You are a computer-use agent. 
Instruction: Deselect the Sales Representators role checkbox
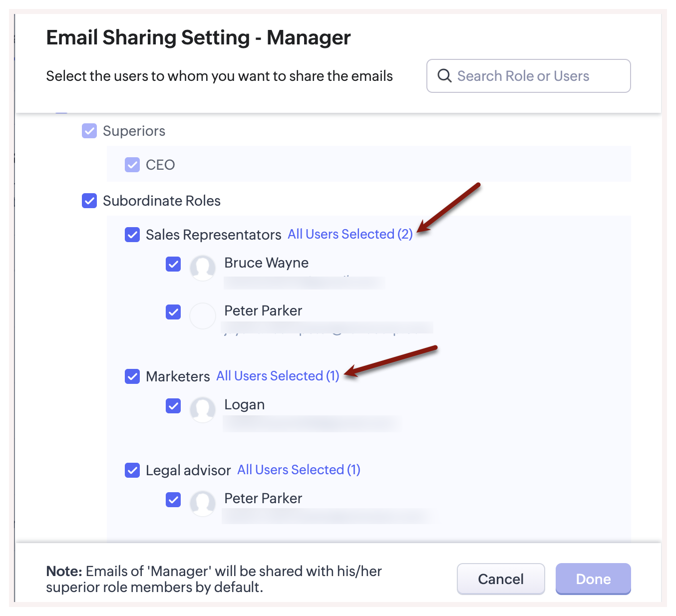click(x=132, y=235)
